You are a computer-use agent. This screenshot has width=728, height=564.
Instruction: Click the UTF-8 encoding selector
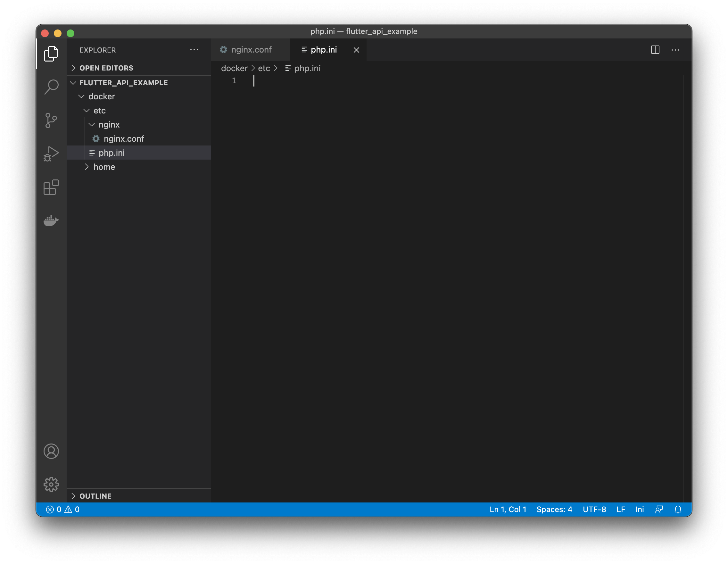pos(594,509)
